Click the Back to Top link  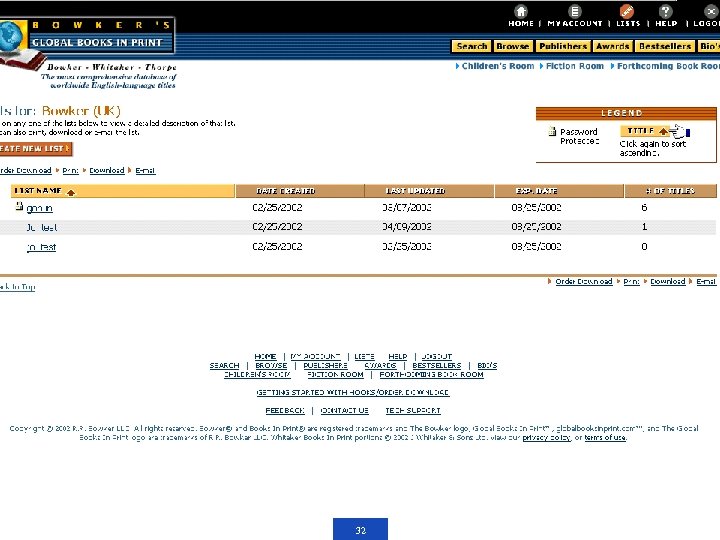coord(17,287)
